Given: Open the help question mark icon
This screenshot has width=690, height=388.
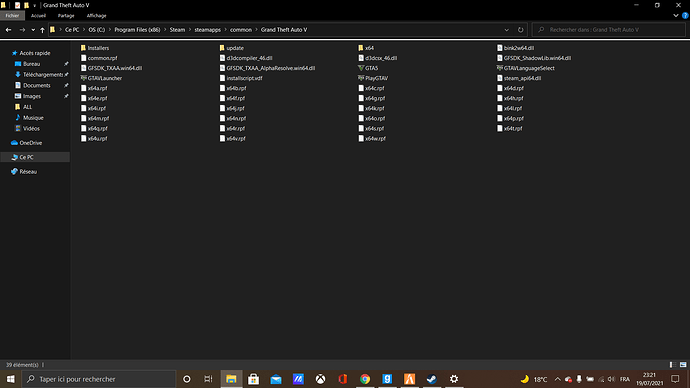Looking at the screenshot, I should (x=685, y=15).
